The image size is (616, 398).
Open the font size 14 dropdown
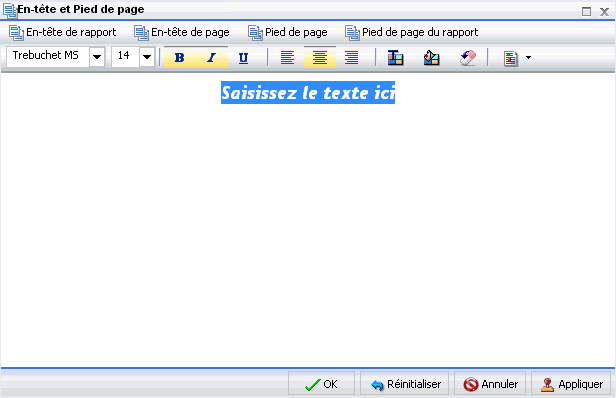pyautogui.click(x=147, y=57)
